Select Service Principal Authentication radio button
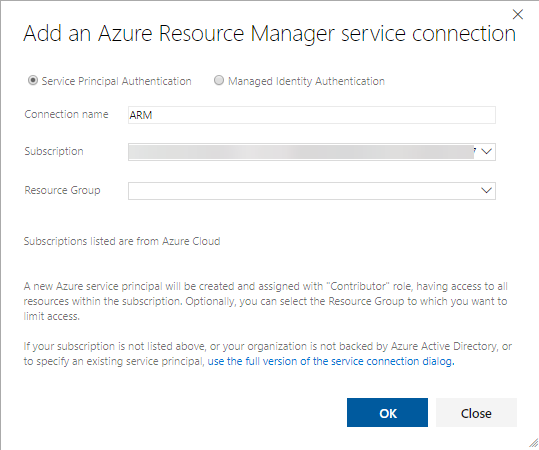The image size is (539, 450). tap(33, 80)
